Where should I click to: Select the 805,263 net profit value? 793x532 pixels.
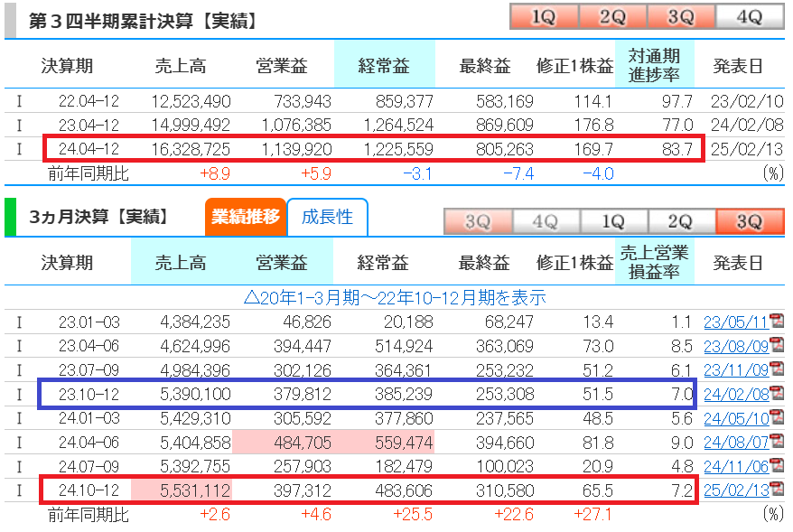[x=505, y=149]
